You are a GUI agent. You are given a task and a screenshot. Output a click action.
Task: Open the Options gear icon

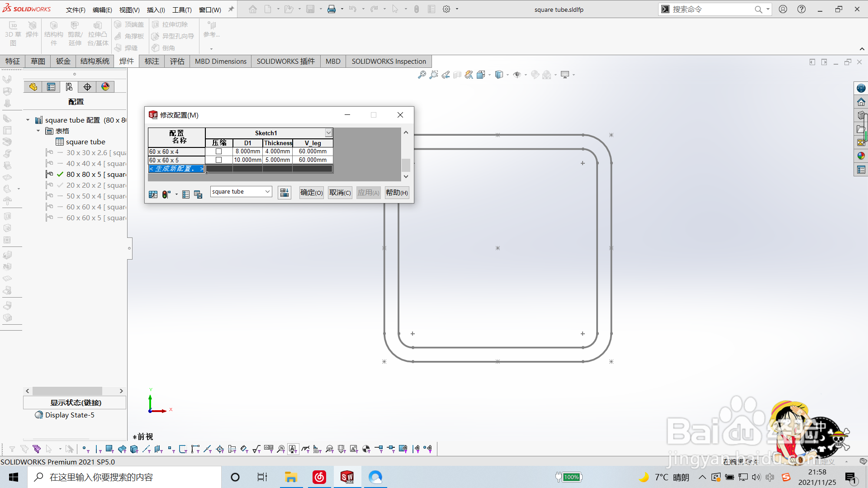pyautogui.click(x=446, y=9)
